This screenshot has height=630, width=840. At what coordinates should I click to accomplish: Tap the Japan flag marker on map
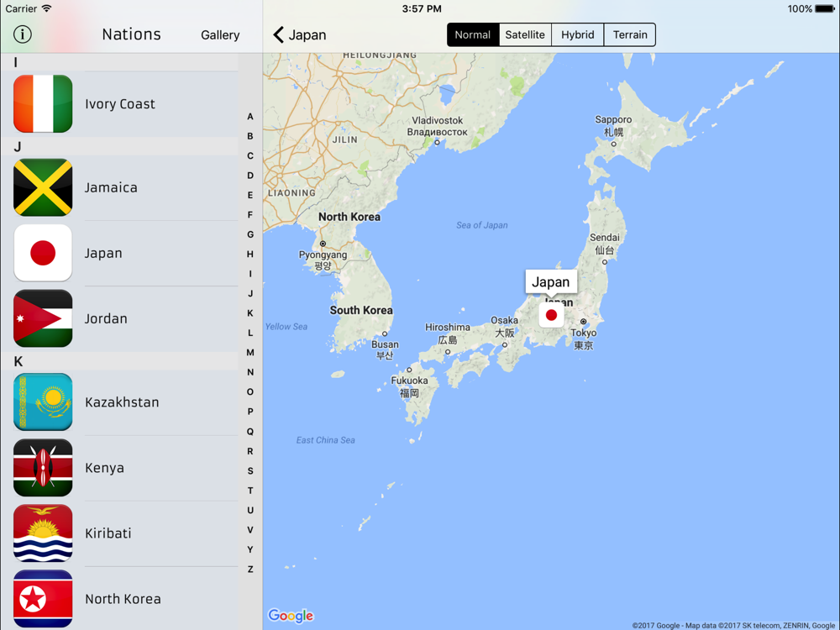[x=551, y=315]
